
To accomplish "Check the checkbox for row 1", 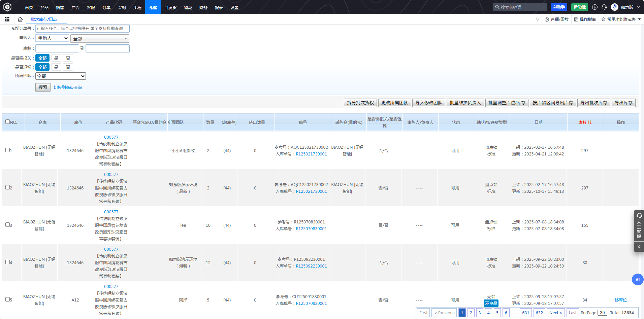I will tap(7, 150).
